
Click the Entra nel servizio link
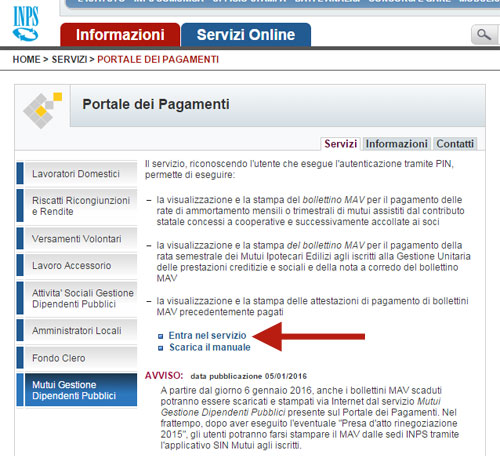[x=207, y=335]
